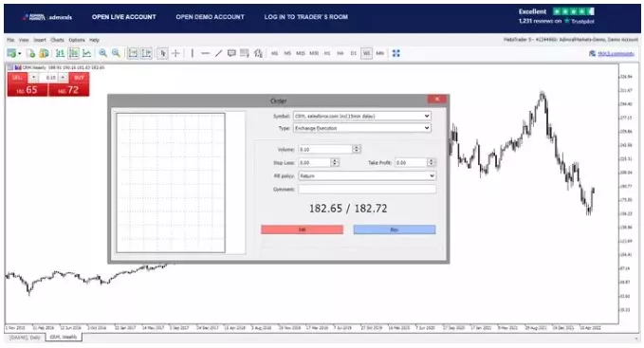Zoom in on the chart
The height and width of the screenshot is (348, 644).
(x=102, y=53)
